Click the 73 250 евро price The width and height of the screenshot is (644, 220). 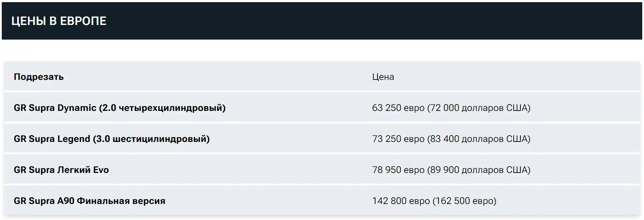tap(398, 139)
